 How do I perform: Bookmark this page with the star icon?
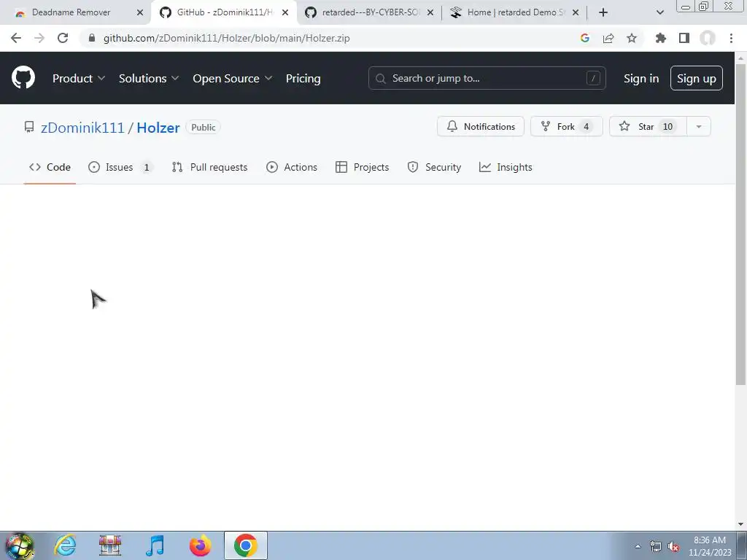(x=632, y=38)
